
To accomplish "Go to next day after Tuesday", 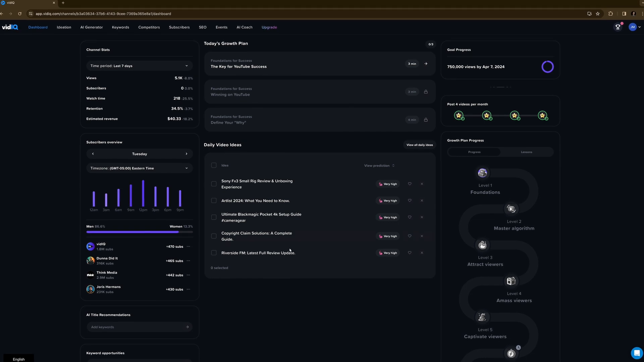I will (186, 154).
